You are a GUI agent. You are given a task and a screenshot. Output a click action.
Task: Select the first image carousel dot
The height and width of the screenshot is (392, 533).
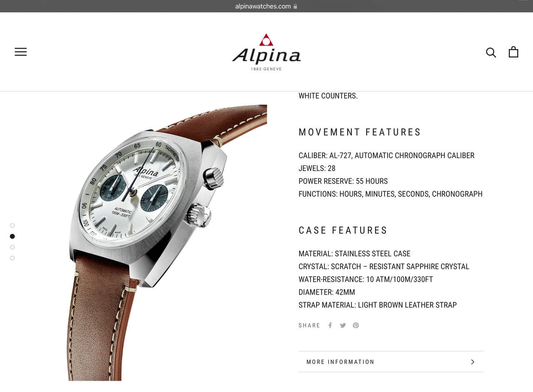click(x=12, y=226)
